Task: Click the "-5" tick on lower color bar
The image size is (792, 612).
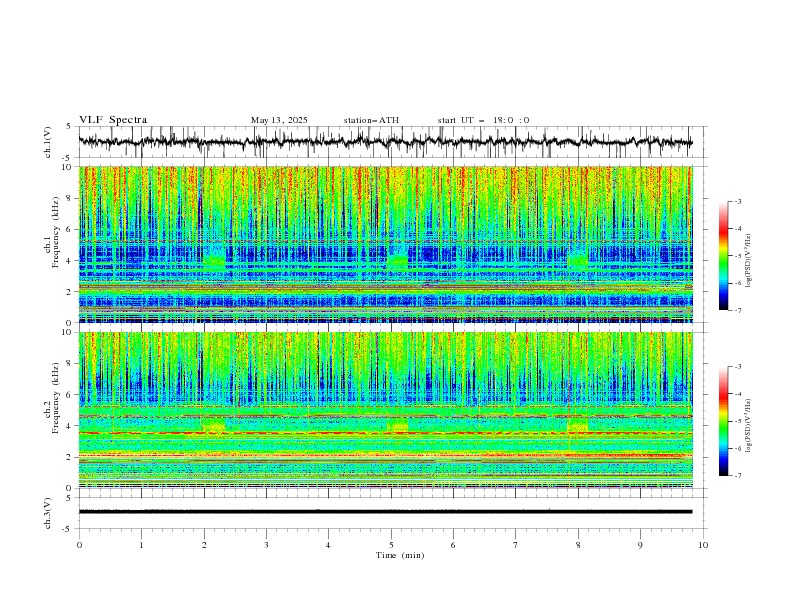Action: pos(738,421)
